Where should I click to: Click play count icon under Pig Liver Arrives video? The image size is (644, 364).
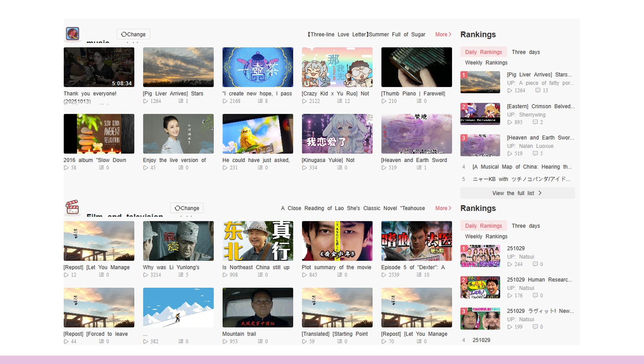(145, 101)
